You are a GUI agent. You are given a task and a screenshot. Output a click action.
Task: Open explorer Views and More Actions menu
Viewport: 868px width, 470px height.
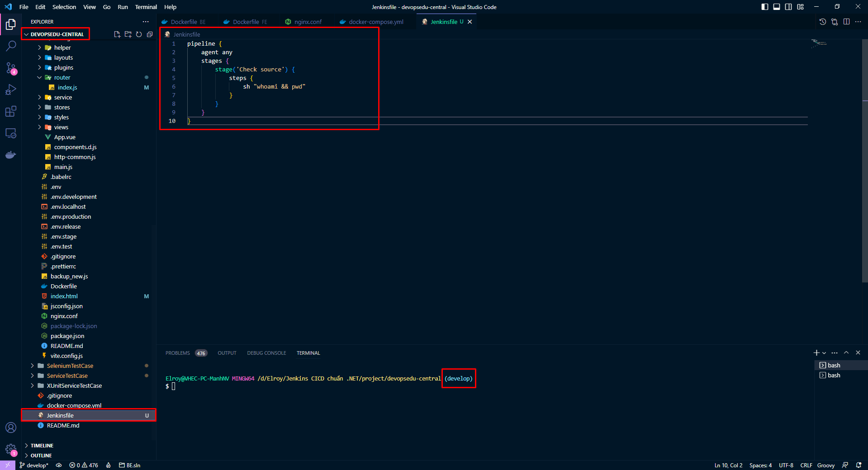pyautogui.click(x=145, y=22)
